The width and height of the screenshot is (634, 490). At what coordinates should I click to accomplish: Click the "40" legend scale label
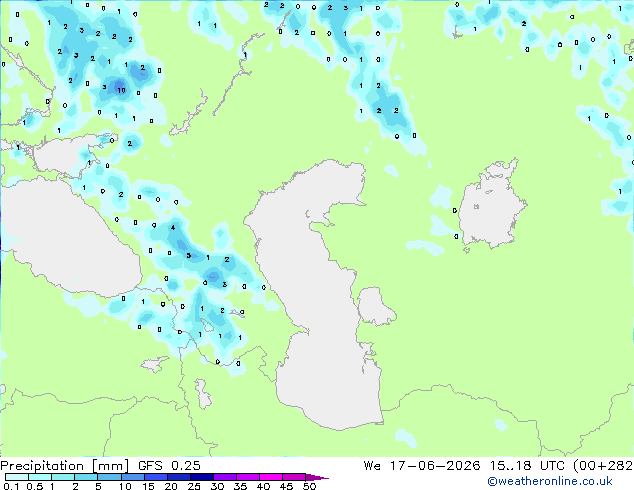click(263, 486)
